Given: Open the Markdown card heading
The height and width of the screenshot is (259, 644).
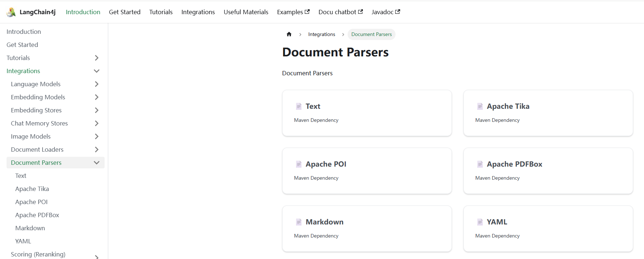Looking at the screenshot, I should click(324, 222).
